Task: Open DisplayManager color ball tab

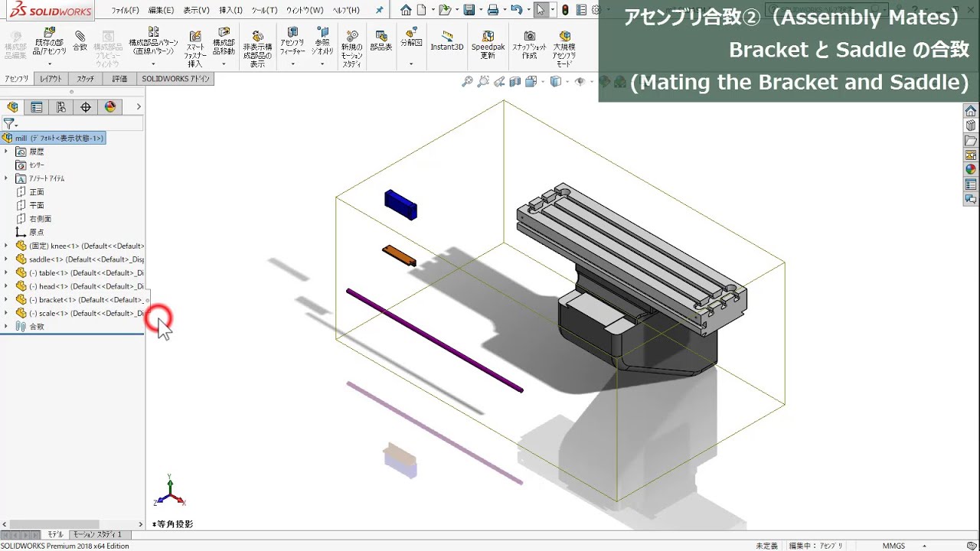Action: tap(110, 107)
